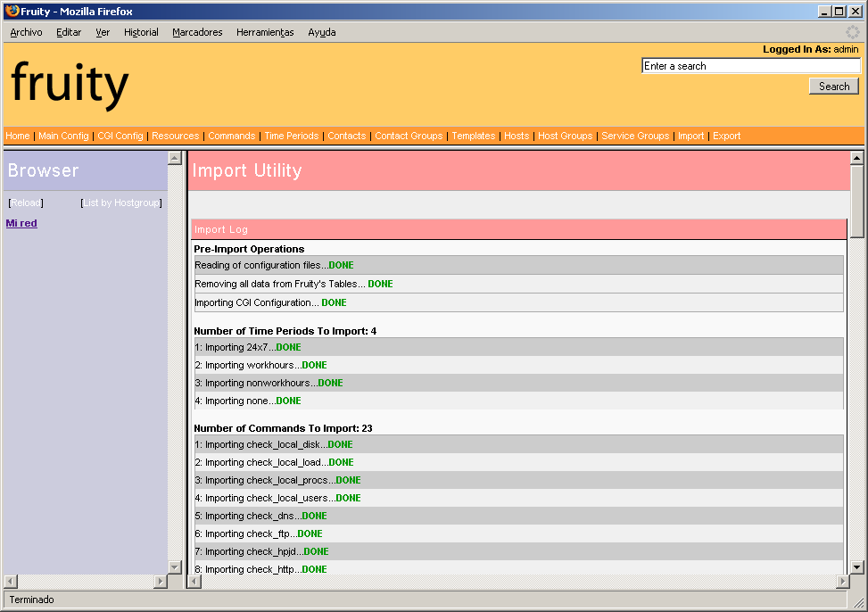868x612 pixels.
Task: Click the Firefox icon in title bar
Action: tap(12, 11)
